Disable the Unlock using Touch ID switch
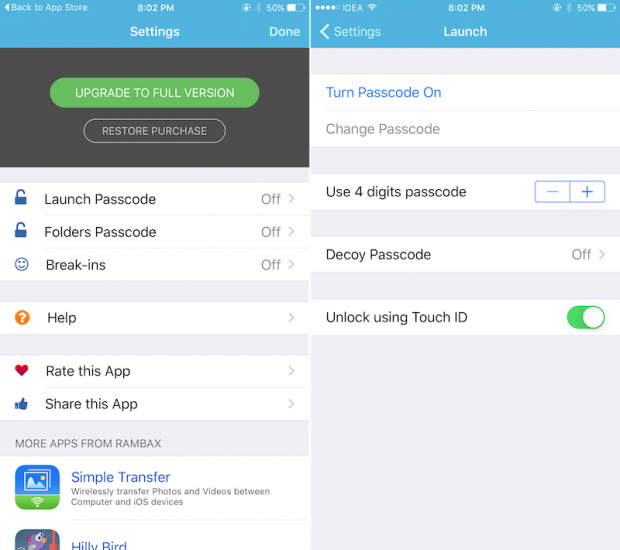The height and width of the screenshot is (550, 620). pyautogui.click(x=586, y=317)
